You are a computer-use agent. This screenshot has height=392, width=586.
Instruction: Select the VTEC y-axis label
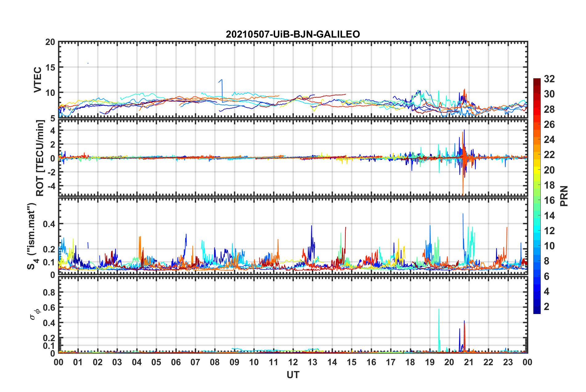38,80
